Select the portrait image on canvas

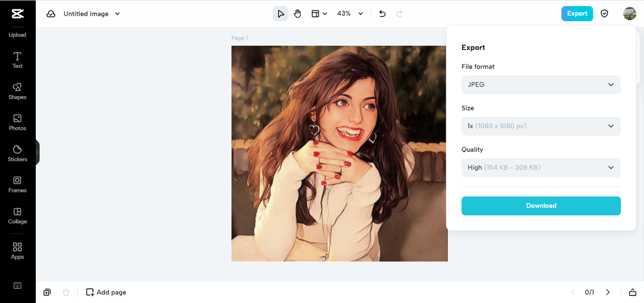point(340,154)
